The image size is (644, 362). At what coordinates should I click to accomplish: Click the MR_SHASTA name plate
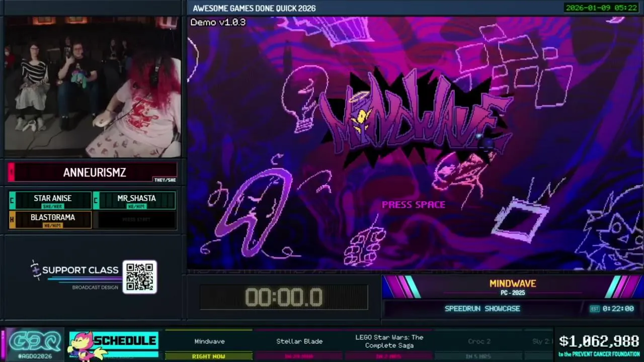point(136,201)
